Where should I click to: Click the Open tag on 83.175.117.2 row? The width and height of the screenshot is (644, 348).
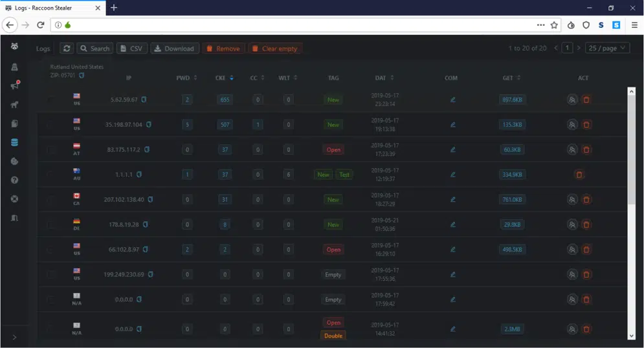[333, 150]
